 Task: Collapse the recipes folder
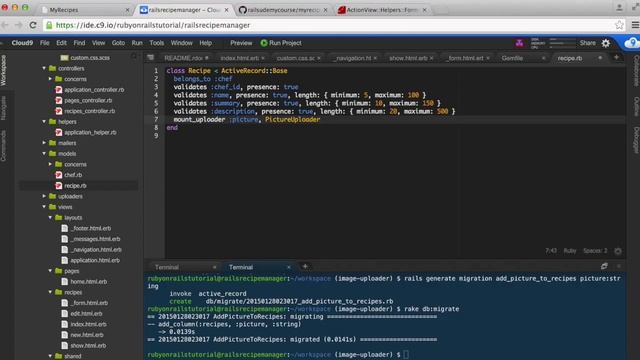pyautogui.click(x=50, y=292)
